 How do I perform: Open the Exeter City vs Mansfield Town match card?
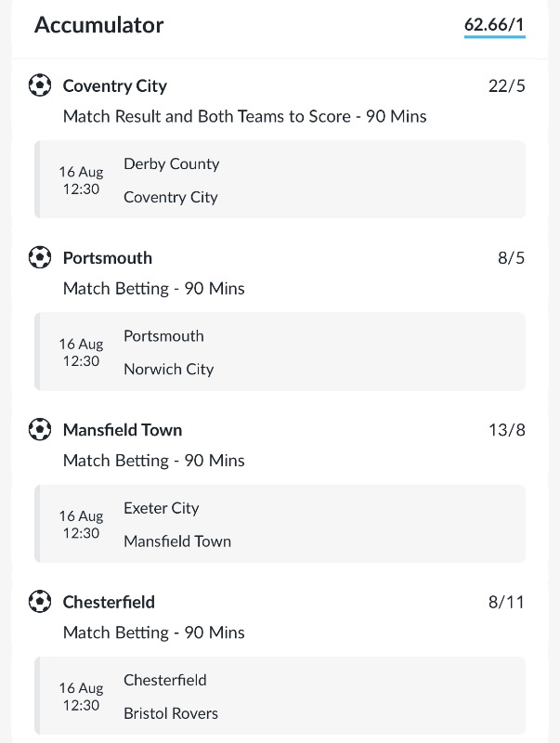[280, 524]
